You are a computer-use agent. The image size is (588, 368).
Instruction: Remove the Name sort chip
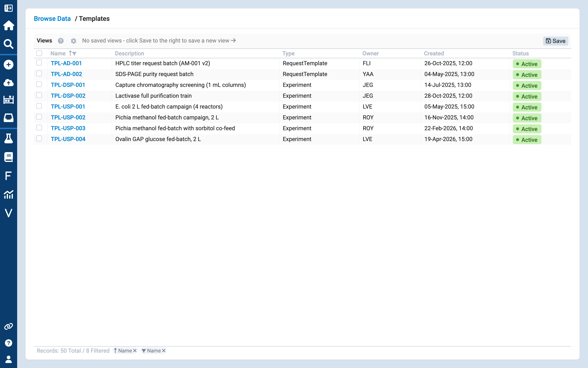[x=135, y=350]
